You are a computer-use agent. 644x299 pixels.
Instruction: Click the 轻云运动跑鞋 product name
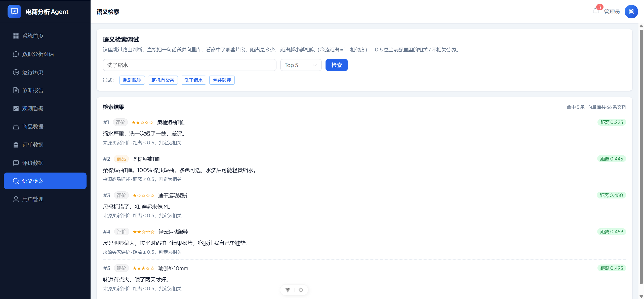click(x=173, y=232)
